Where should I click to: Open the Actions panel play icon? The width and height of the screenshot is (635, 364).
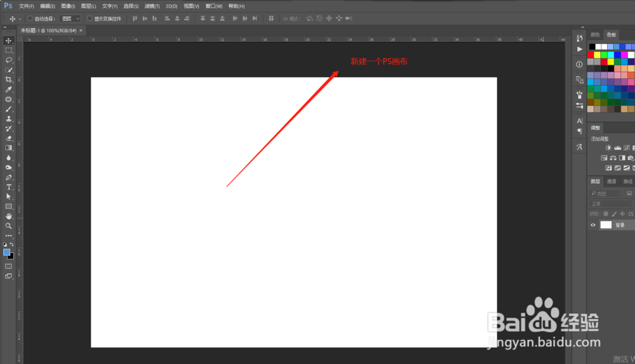tap(580, 49)
